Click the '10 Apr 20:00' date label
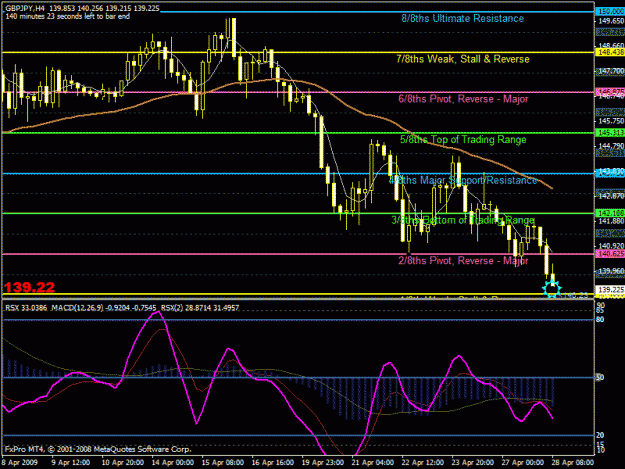 [122, 463]
